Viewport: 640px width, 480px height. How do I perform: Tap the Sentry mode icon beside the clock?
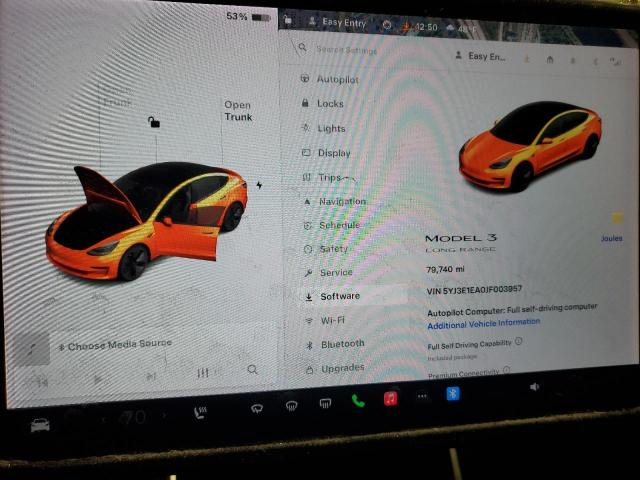pyautogui.click(x=387, y=25)
